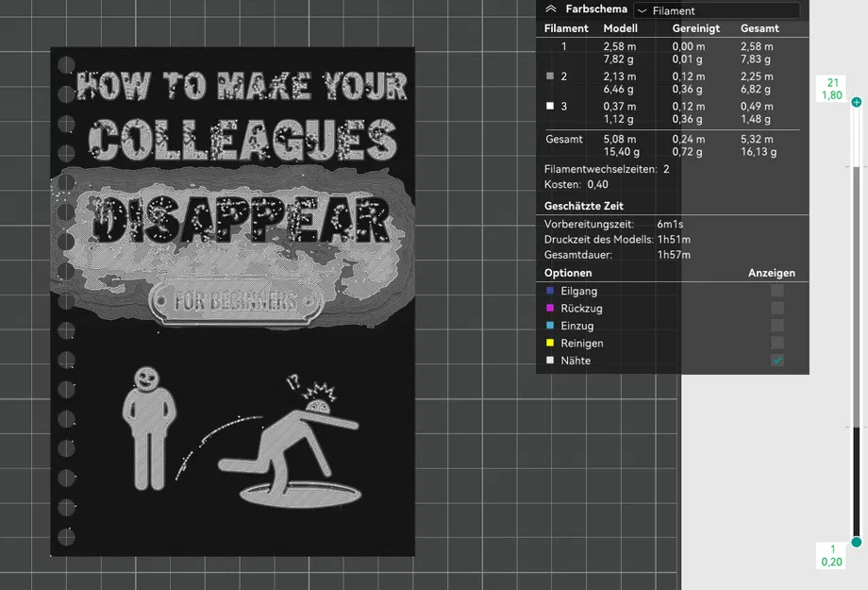
Task: Click the Vorbereitungszeit value 6m1s
Action: click(x=670, y=225)
